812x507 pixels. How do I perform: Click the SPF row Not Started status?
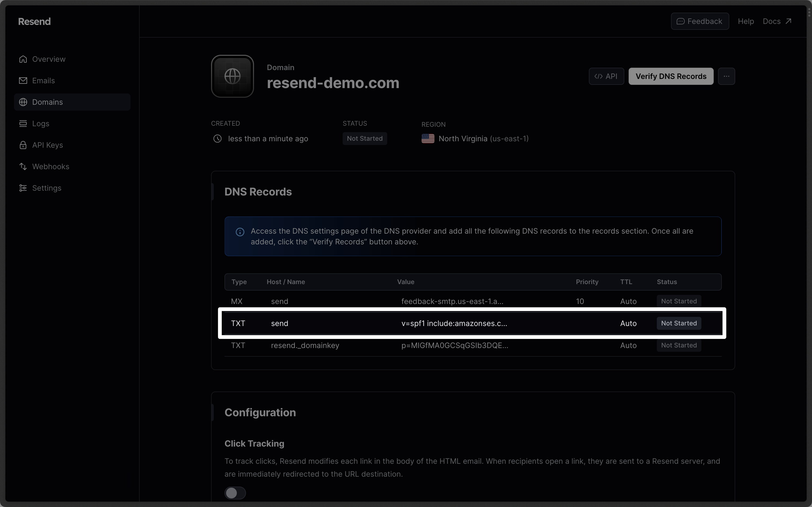coord(679,323)
